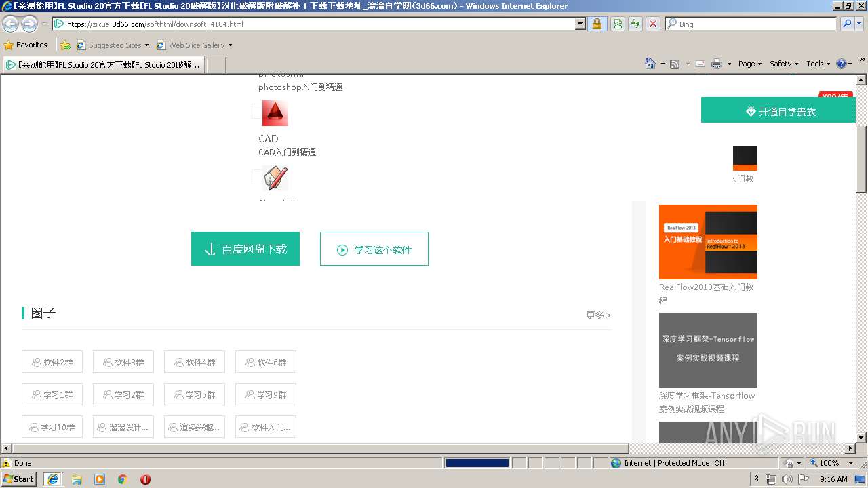
Task: Click the 开通自学贵族 button
Action: coord(778,110)
